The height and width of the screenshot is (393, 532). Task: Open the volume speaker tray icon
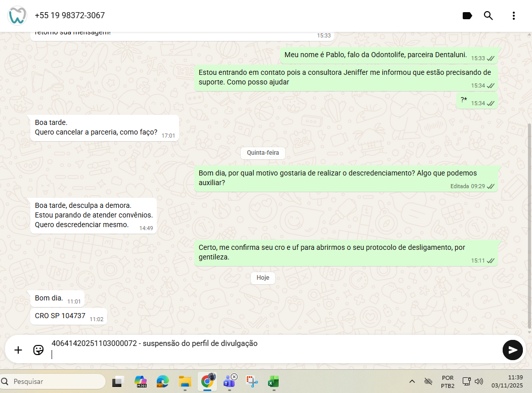[479, 381]
